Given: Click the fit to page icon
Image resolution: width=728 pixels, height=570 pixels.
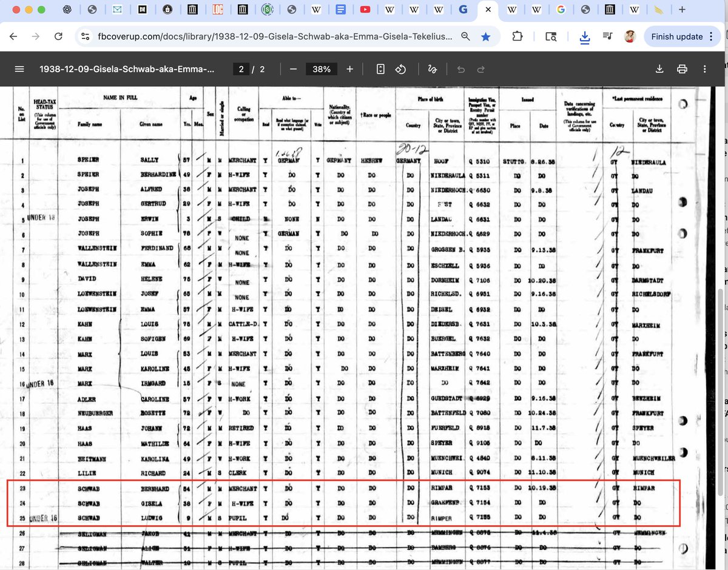Looking at the screenshot, I should coord(380,69).
